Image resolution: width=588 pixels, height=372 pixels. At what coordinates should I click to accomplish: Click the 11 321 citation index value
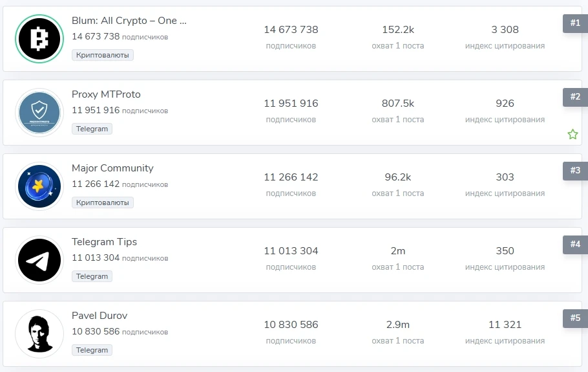[x=505, y=324]
